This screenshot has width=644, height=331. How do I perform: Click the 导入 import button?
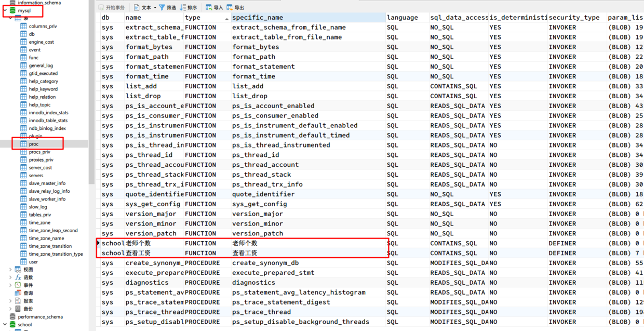click(x=214, y=7)
